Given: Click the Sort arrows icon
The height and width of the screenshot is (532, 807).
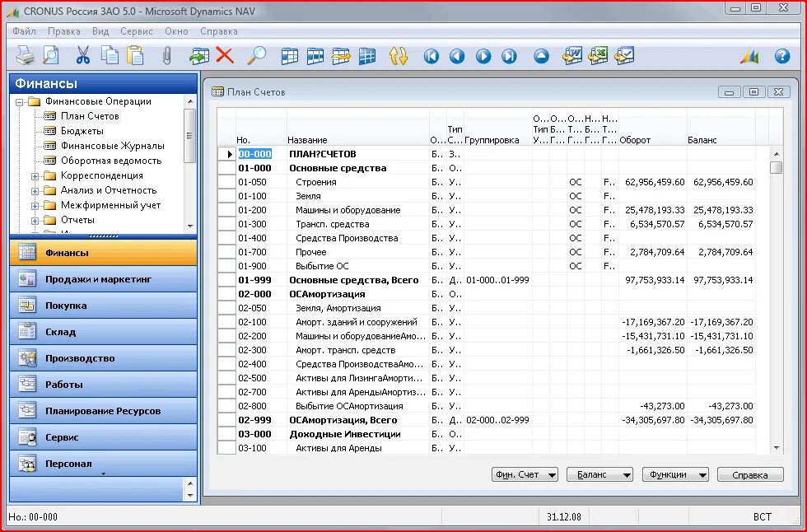Looking at the screenshot, I should pyautogui.click(x=398, y=55).
